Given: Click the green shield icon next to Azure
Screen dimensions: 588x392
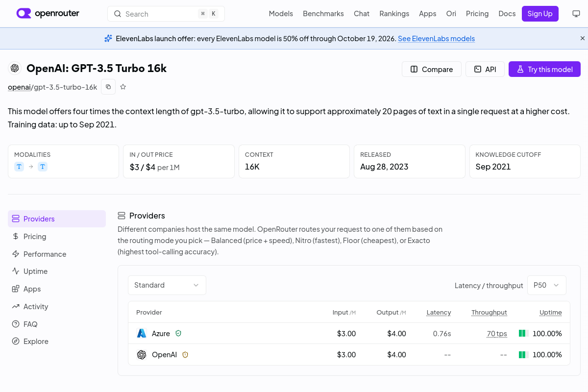Looking at the screenshot, I should (178, 333).
